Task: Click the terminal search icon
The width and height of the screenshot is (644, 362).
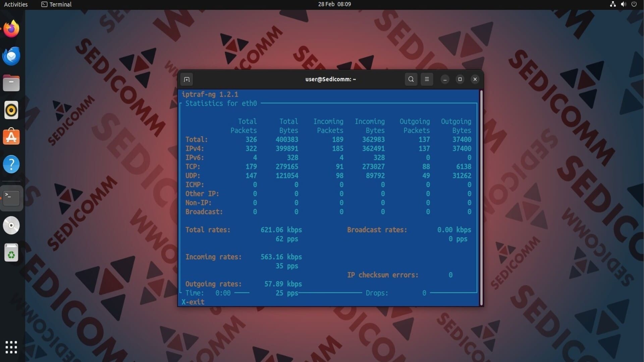Action: [x=411, y=79]
